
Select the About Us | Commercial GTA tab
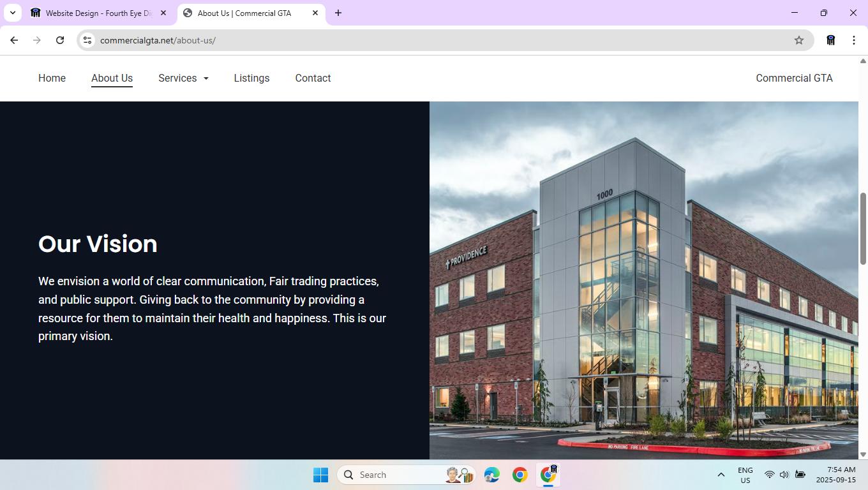click(251, 13)
